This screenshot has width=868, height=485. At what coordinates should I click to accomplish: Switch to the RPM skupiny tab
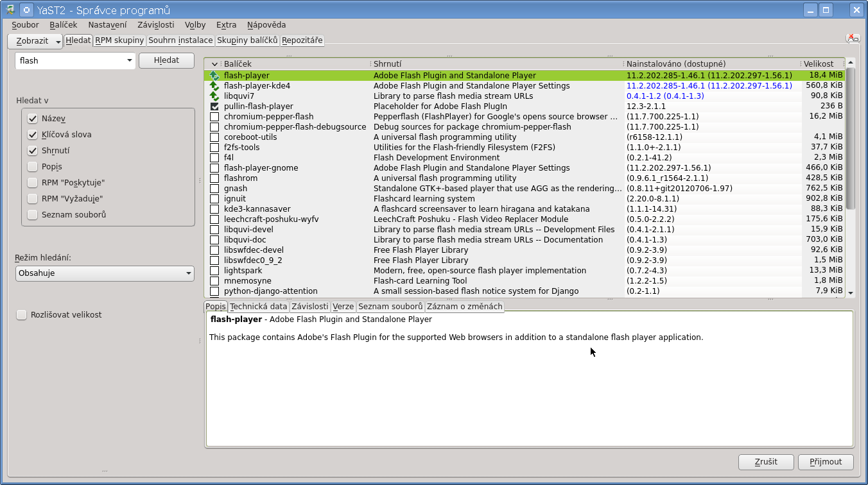119,40
